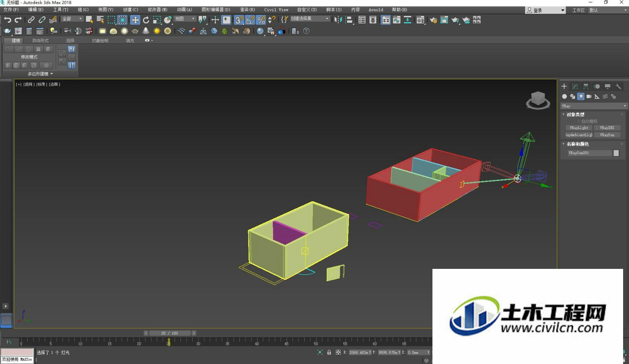Open the Arnold menu
629x364 pixels.
(x=376, y=9)
